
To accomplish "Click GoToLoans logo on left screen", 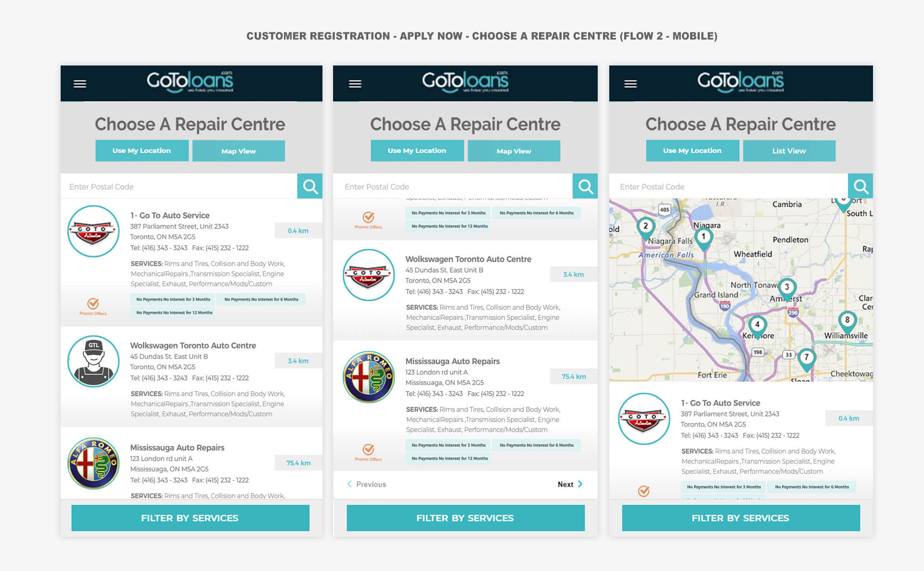I will coord(190,82).
